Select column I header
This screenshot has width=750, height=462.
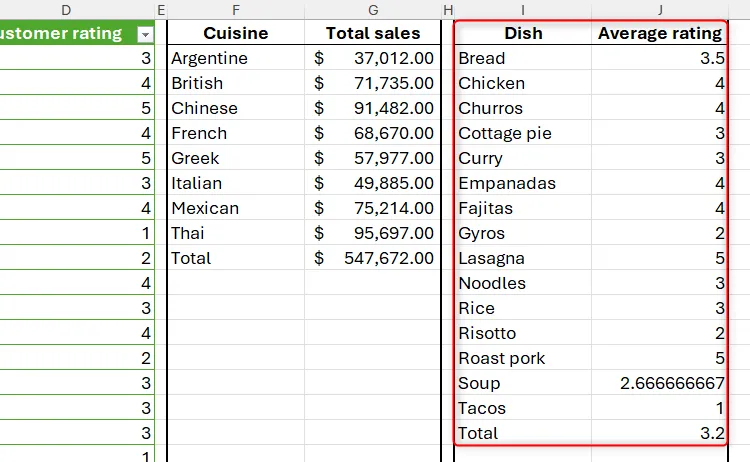click(523, 10)
